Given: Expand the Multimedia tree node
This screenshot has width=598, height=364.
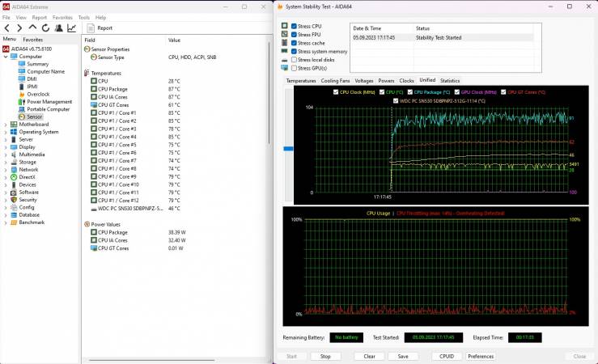Looking at the screenshot, I should point(6,154).
